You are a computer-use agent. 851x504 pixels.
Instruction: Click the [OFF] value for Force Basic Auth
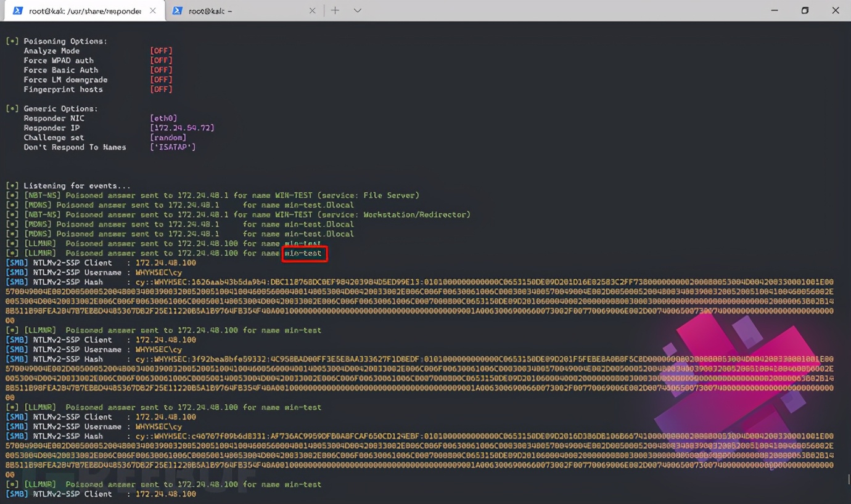pyautogui.click(x=161, y=70)
